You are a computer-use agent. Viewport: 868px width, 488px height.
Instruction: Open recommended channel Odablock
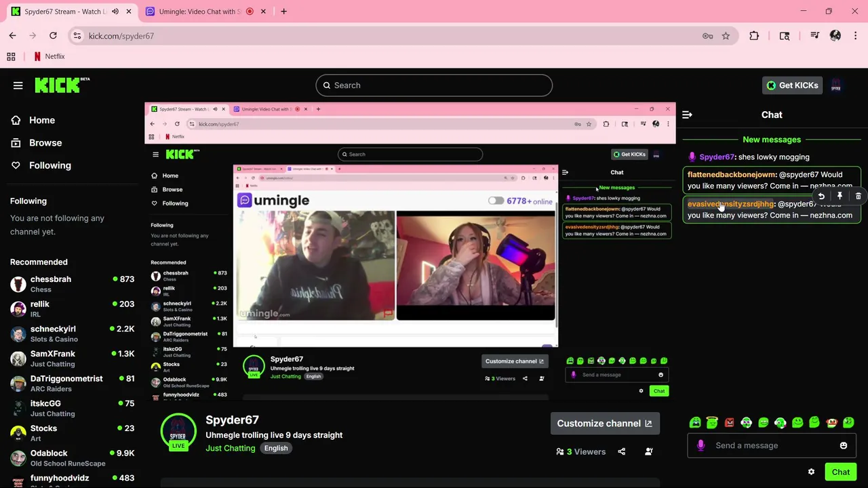click(72, 458)
